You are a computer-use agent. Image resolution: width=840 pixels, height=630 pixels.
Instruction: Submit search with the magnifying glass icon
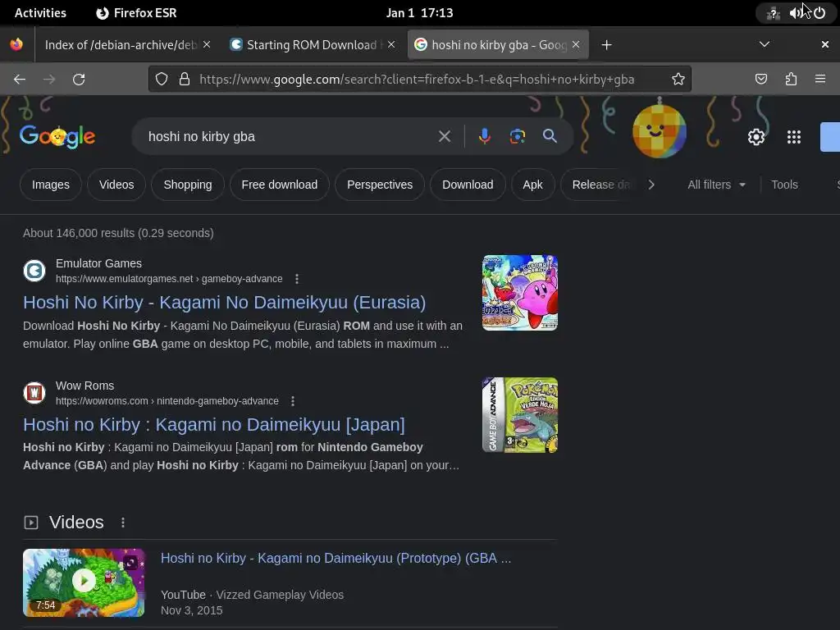(x=550, y=136)
